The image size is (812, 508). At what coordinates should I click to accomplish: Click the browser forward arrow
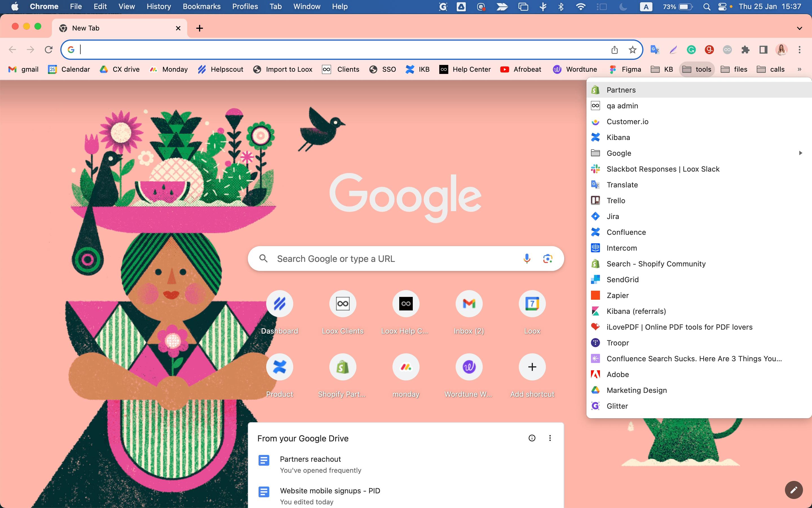(30, 50)
